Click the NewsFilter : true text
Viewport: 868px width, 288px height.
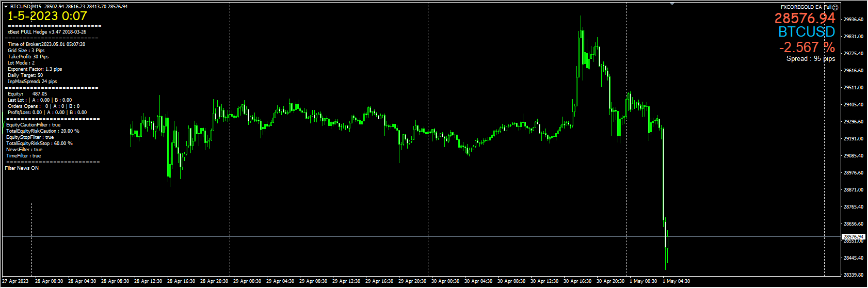(x=24, y=150)
